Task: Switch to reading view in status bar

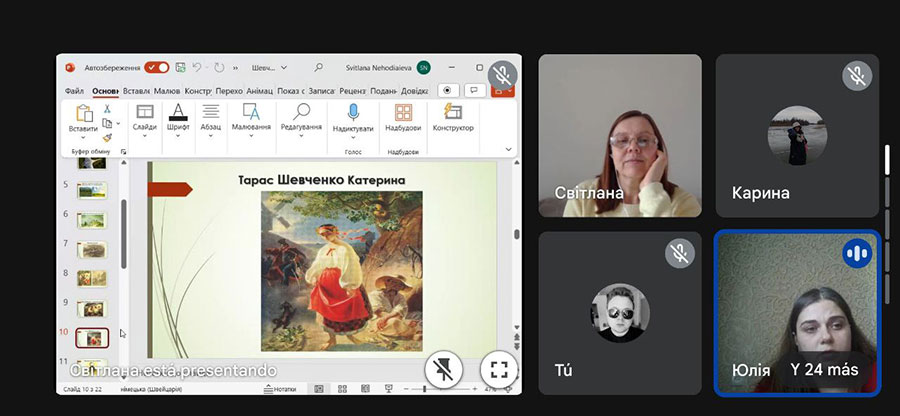Action: [x=365, y=389]
